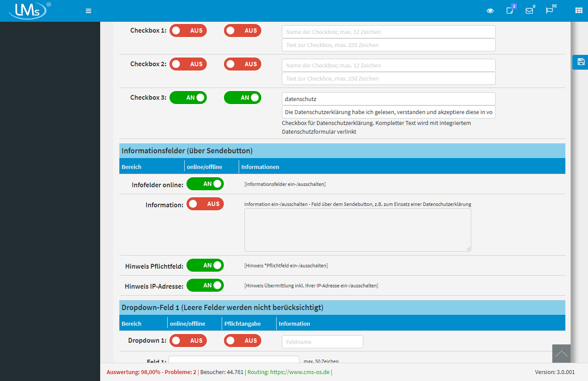Click the eye preview icon
The width and height of the screenshot is (588, 381).
pyautogui.click(x=490, y=11)
